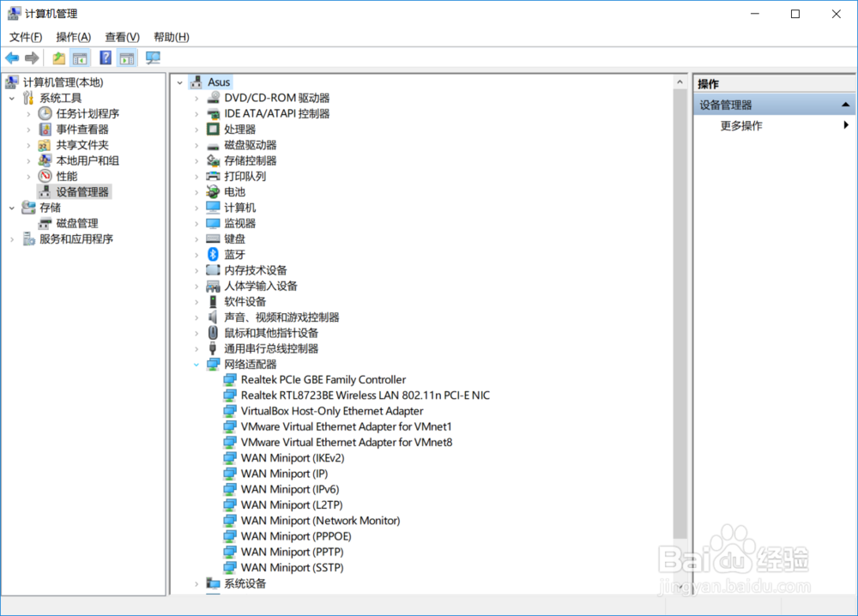Expand the 人体学输入设备 category

click(x=196, y=286)
